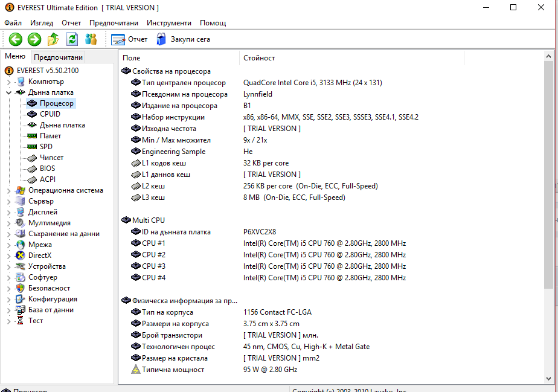This screenshot has width=558, height=392.
Task: Select BIOS in the tree
Action: 47,169
